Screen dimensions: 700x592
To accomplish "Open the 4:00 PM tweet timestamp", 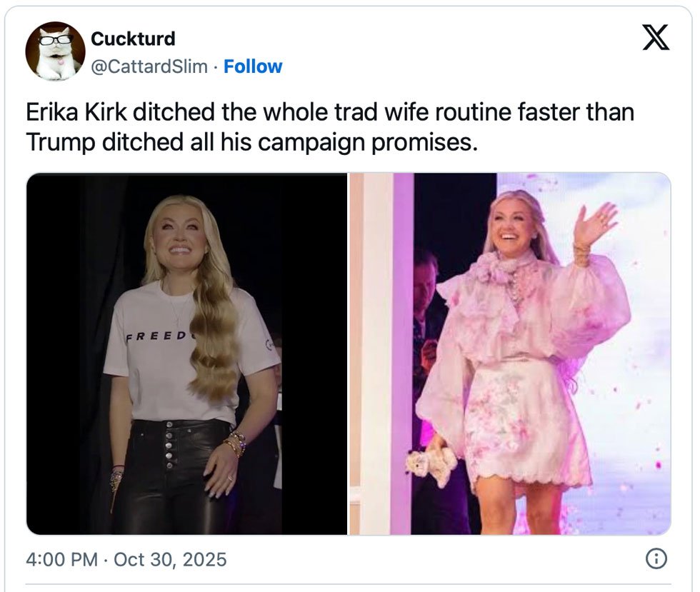I will tap(61, 559).
